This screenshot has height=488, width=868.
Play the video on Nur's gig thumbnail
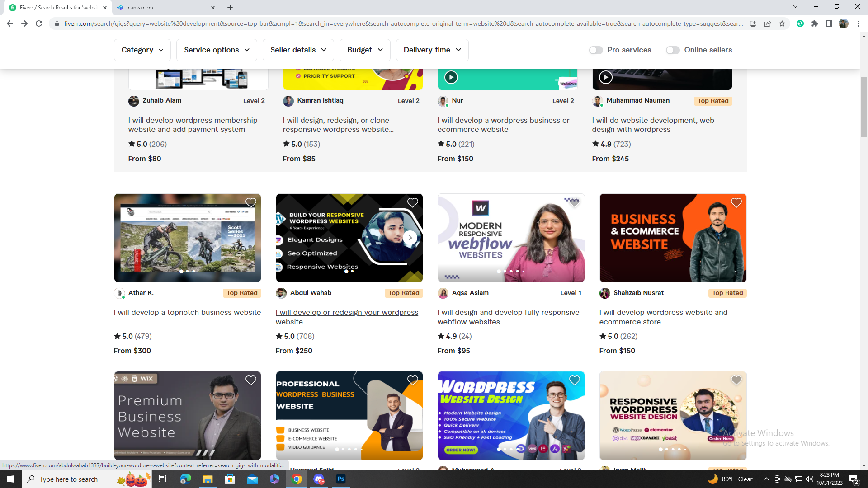tap(451, 77)
